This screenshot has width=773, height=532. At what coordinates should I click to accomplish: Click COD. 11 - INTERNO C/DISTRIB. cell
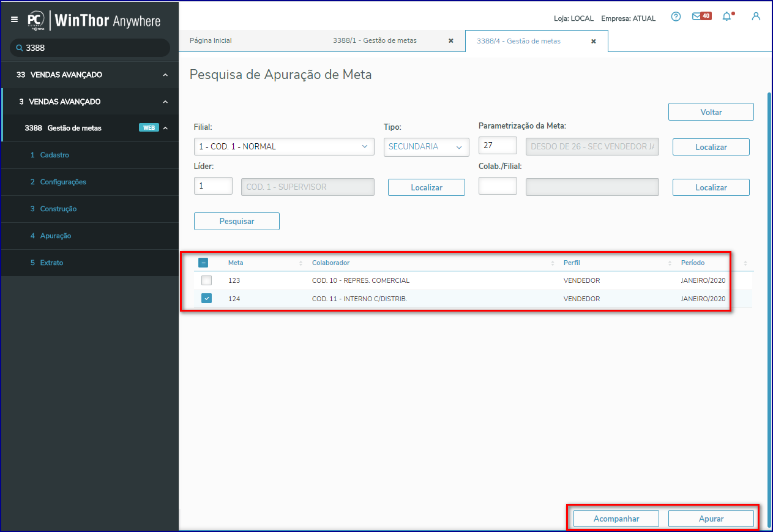359,299
